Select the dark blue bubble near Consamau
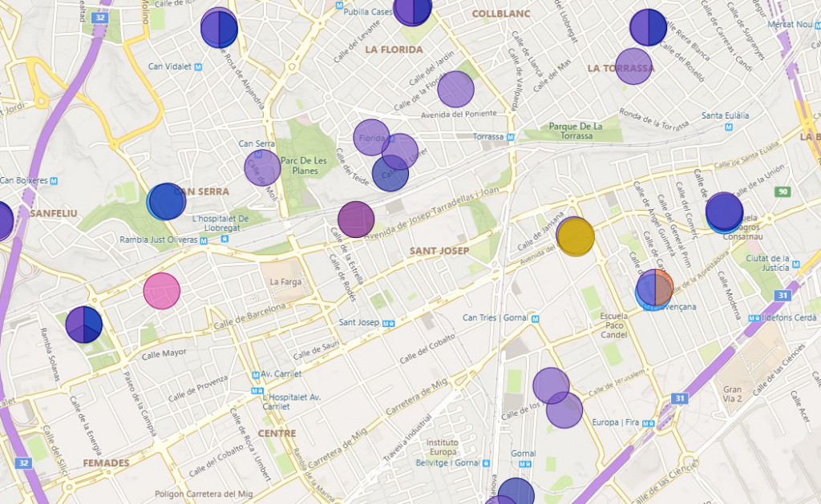This screenshot has width=821, height=504. click(725, 212)
